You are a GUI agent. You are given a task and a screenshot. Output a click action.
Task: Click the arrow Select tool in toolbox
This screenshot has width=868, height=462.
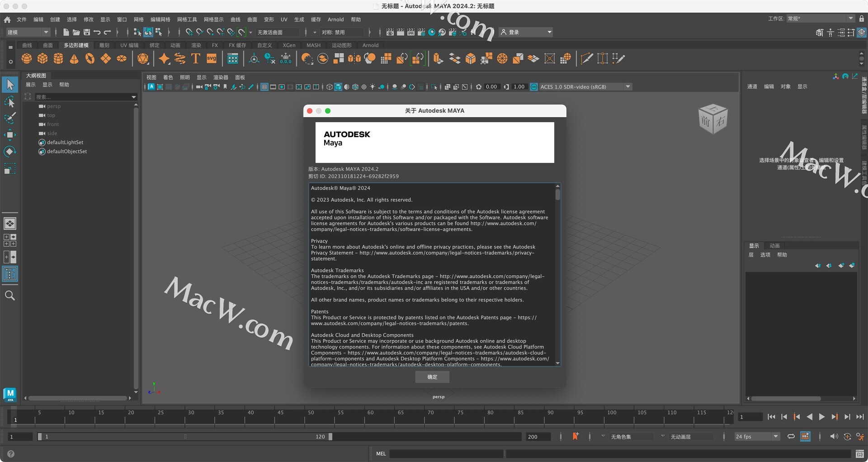click(9, 85)
